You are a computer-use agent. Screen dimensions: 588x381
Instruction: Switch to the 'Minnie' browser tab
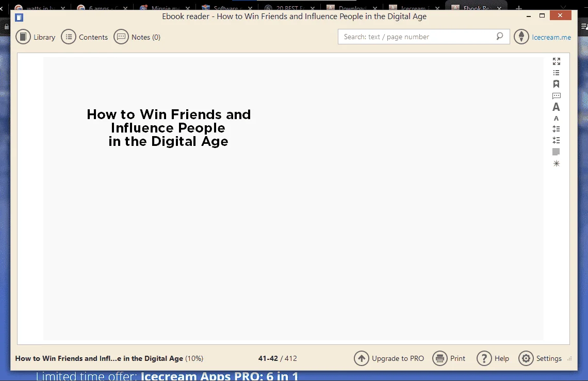[x=165, y=7]
